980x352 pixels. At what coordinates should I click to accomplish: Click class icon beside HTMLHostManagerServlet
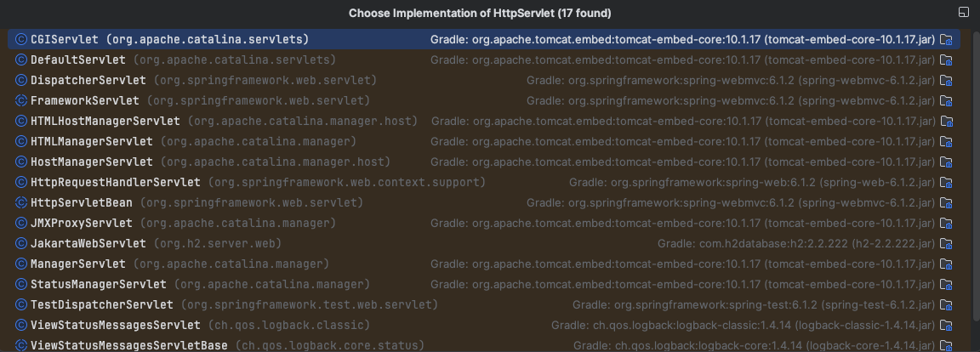coord(20,121)
